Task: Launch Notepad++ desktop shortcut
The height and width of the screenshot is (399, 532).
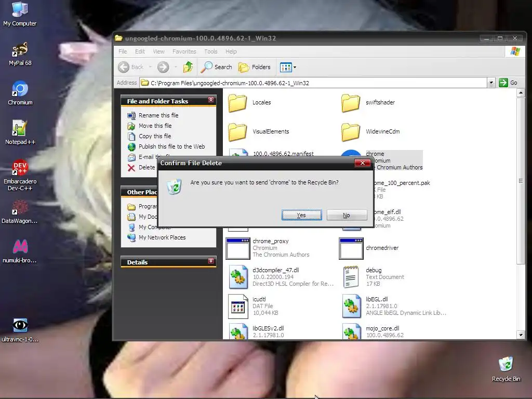Action: coord(20,132)
